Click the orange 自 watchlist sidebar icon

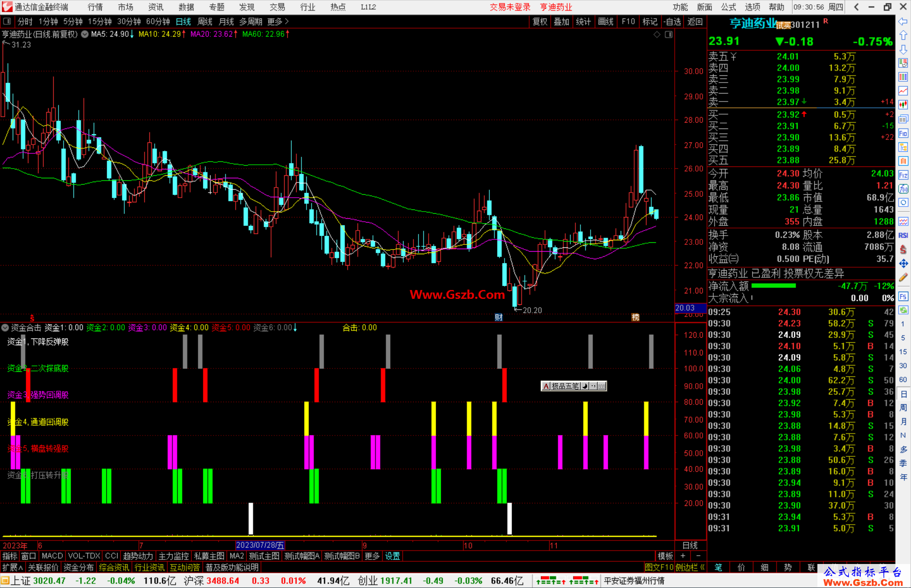pyautogui.click(x=903, y=161)
